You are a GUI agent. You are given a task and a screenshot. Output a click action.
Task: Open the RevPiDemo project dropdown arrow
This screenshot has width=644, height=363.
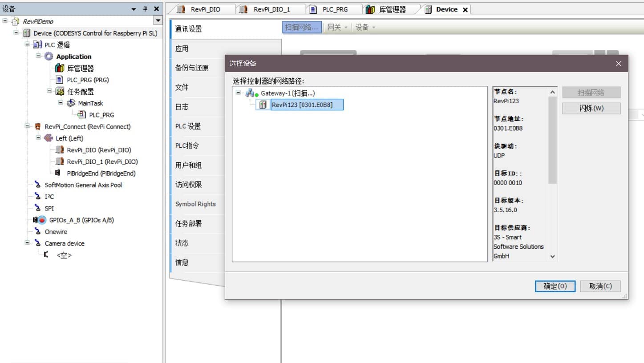(x=158, y=20)
